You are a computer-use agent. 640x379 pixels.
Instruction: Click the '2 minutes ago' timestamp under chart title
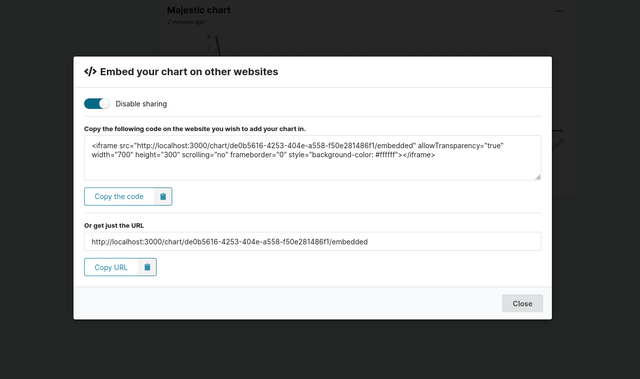tap(186, 22)
